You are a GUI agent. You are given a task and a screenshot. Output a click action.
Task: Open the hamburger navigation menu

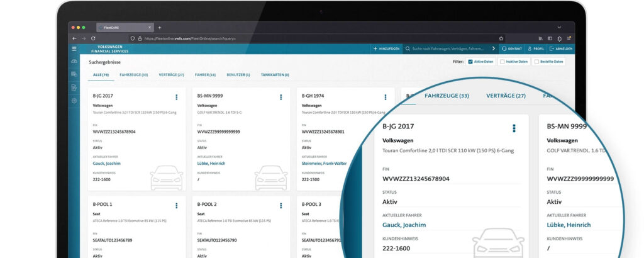pos(74,48)
